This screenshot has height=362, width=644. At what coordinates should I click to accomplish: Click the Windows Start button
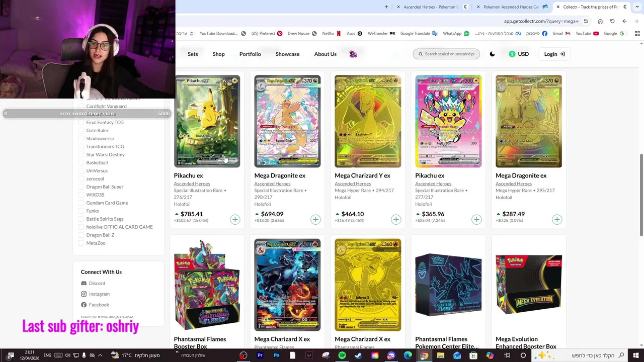pos(635,355)
